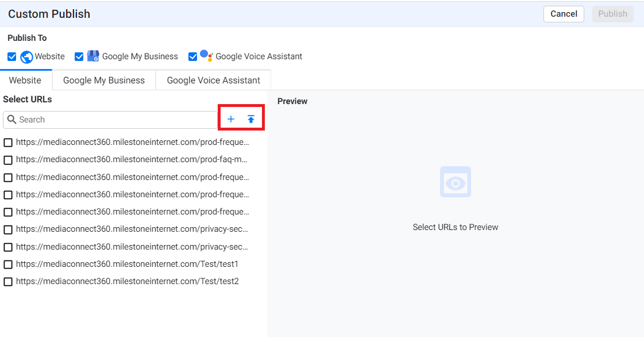
Task: Check the Test/test1 URL checkbox
Action: click(x=7, y=264)
